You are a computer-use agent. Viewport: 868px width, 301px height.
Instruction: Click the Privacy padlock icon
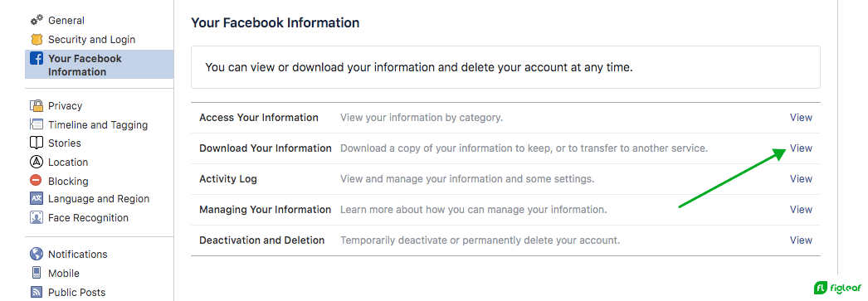(x=37, y=105)
